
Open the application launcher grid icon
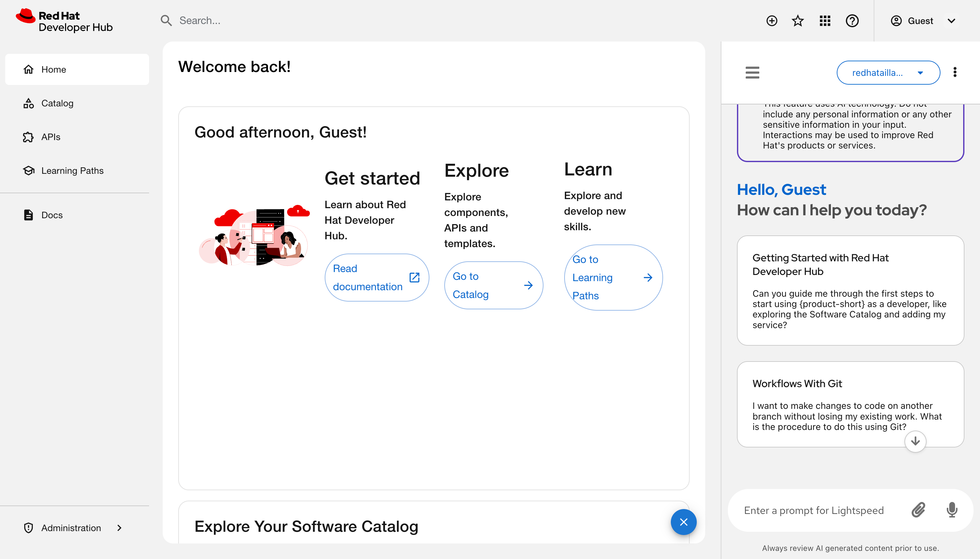tap(824, 21)
